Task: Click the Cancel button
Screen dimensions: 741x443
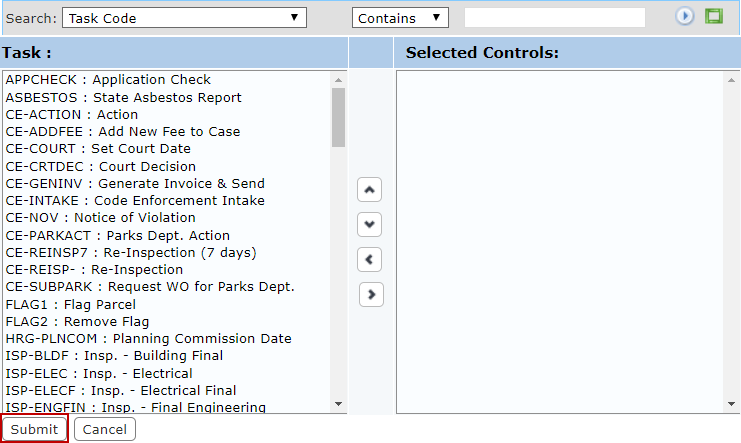Action: 105,429
